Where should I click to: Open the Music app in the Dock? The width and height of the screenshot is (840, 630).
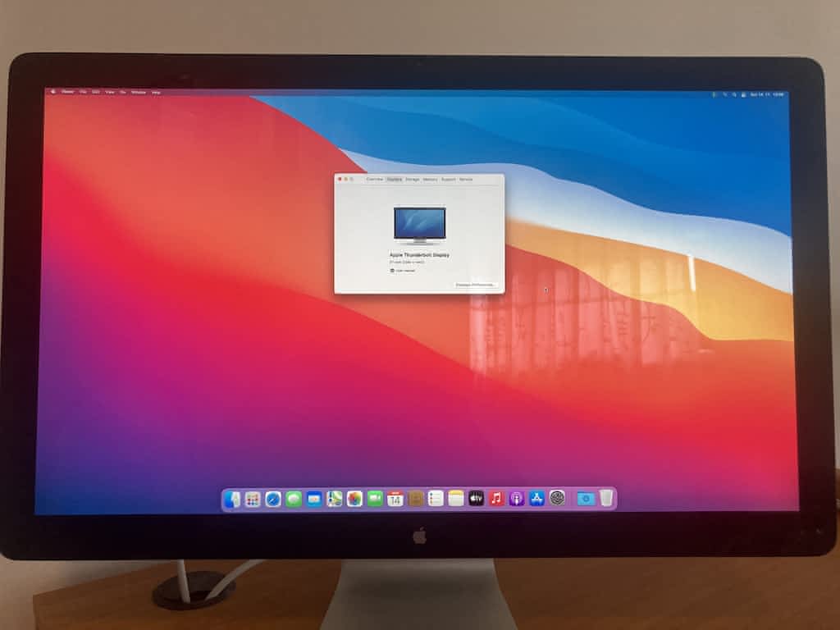coord(496,500)
